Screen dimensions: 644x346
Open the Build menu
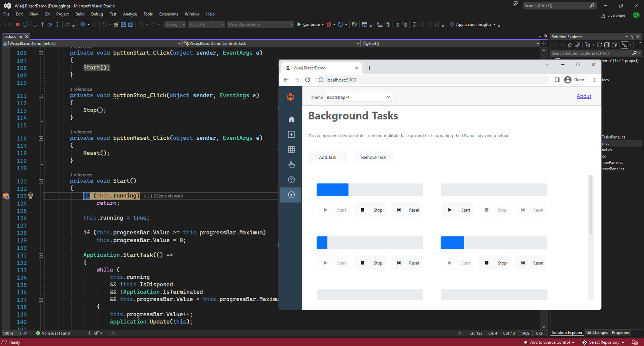pyautogui.click(x=80, y=14)
